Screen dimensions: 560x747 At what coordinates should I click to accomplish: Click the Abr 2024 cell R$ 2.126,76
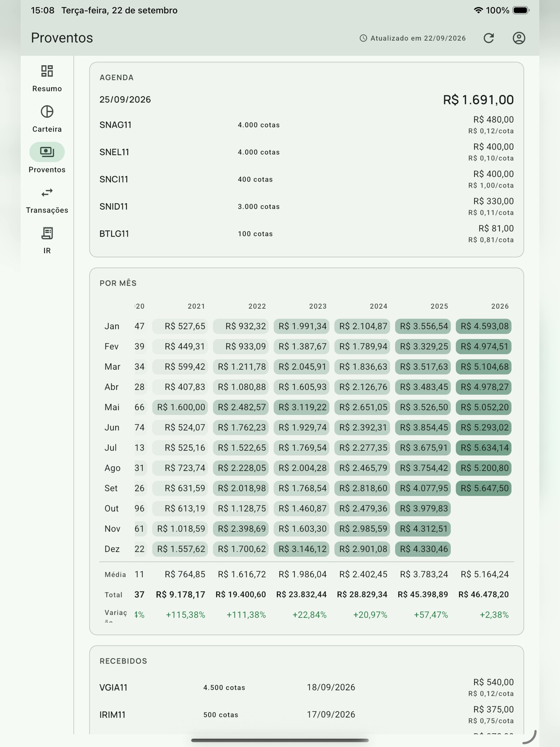pos(362,387)
